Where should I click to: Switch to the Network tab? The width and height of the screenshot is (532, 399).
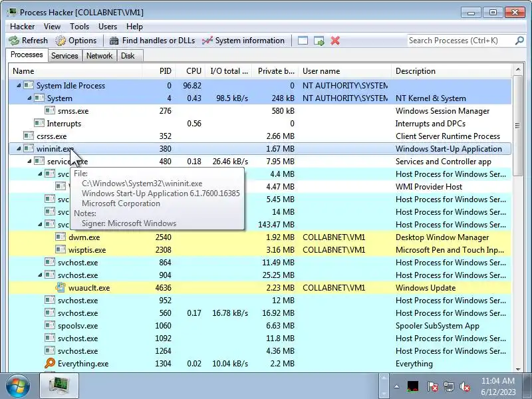point(99,56)
